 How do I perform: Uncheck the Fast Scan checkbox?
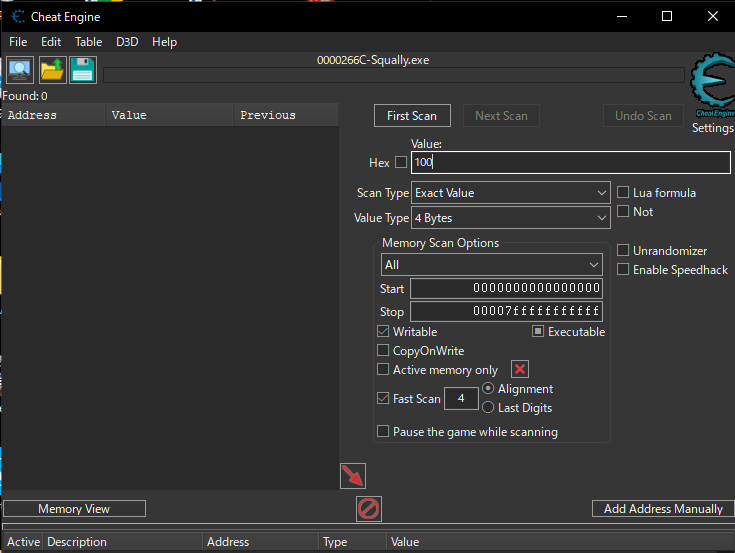382,398
